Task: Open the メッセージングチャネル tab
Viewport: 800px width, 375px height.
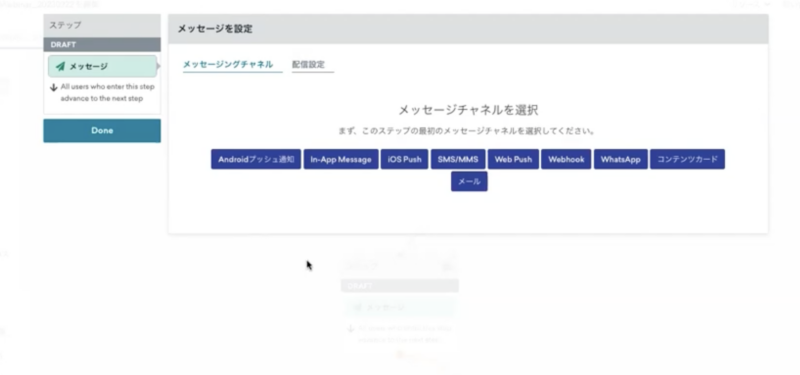Action: coord(233,65)
